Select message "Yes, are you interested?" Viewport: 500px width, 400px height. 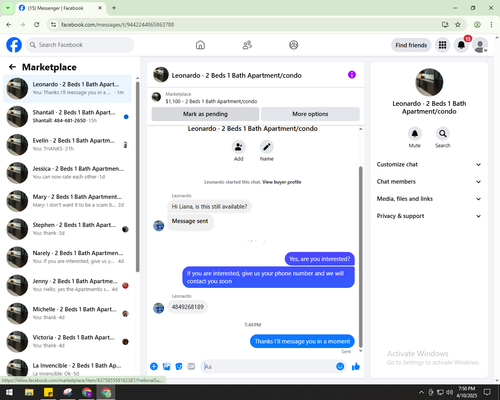[320, 259]
